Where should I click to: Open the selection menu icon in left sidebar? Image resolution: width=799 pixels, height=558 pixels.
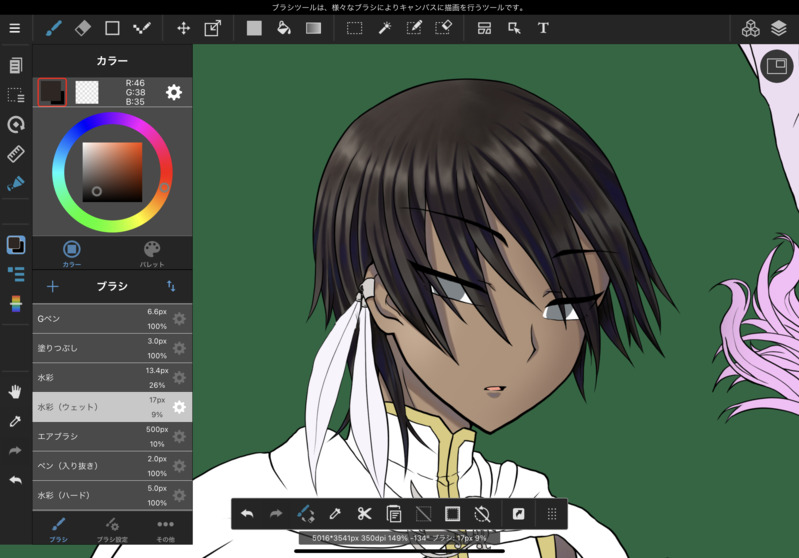click(x=16, y=95)
